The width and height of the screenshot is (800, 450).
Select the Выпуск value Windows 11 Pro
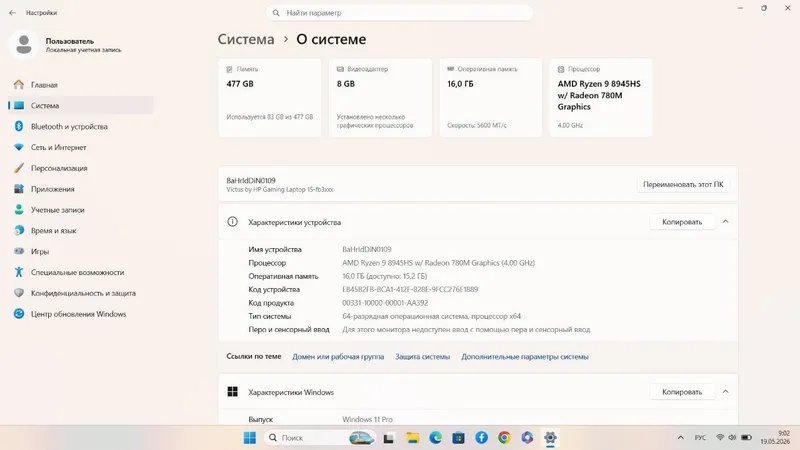[x=367, y=419]
